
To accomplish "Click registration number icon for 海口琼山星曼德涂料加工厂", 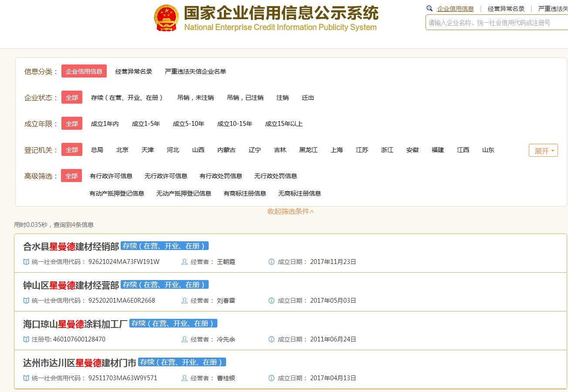I will (x=26, y=339).
